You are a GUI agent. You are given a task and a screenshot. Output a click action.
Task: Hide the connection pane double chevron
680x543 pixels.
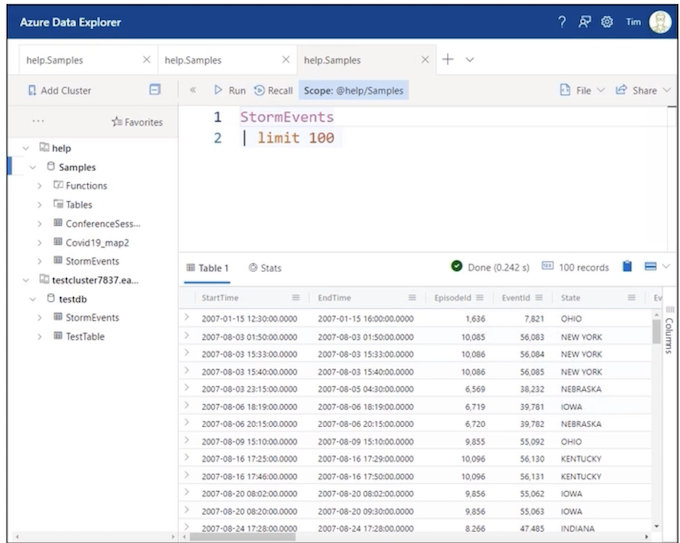[x=193, y=90]
